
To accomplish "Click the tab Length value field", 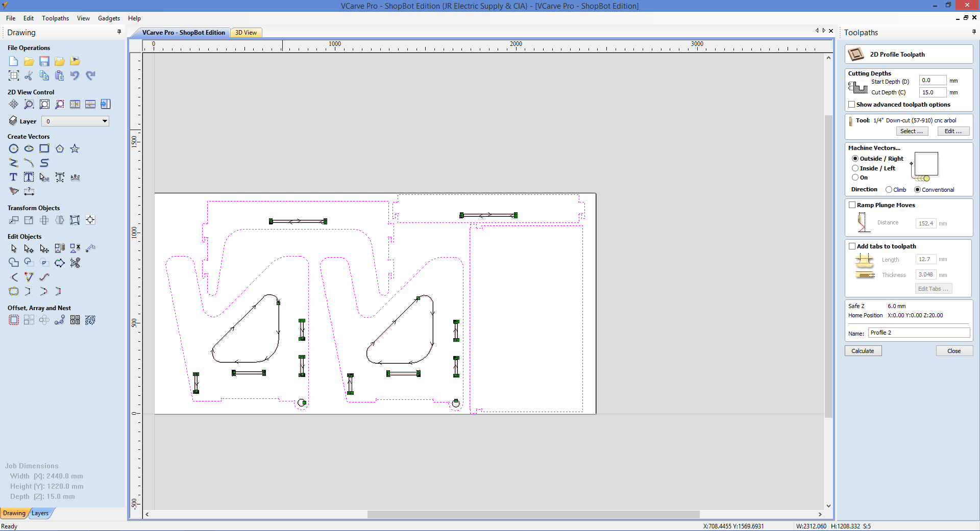I will (x=926, y=259).
